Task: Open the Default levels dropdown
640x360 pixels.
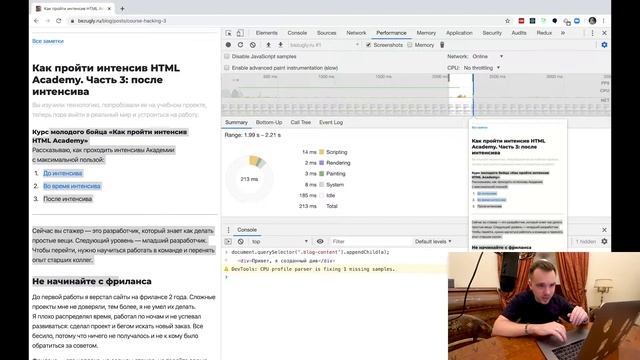Action: point(433,242)
